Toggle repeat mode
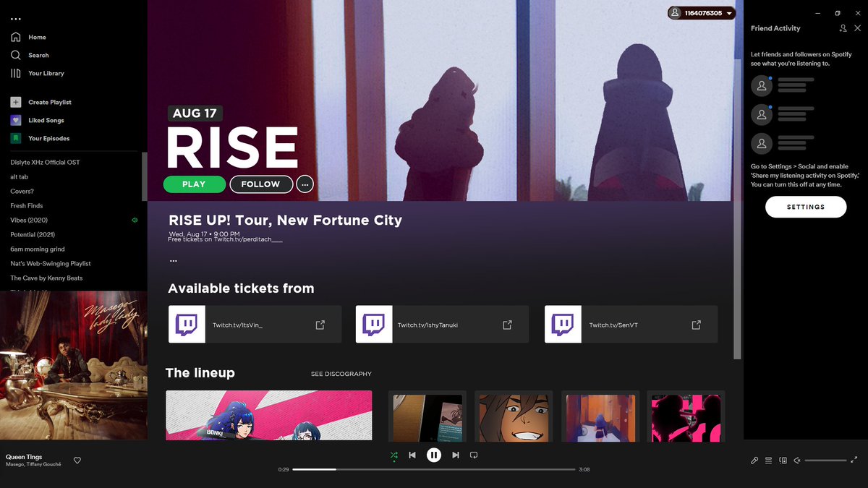 (x=474, y=455)
